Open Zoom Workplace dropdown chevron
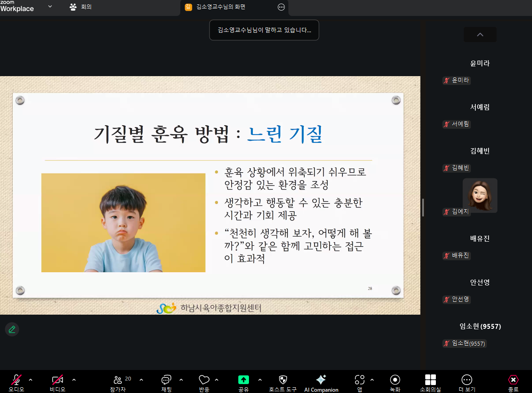The height and width of the screenshot is (393, 532). pyautogui.click(x=50, y=7)
